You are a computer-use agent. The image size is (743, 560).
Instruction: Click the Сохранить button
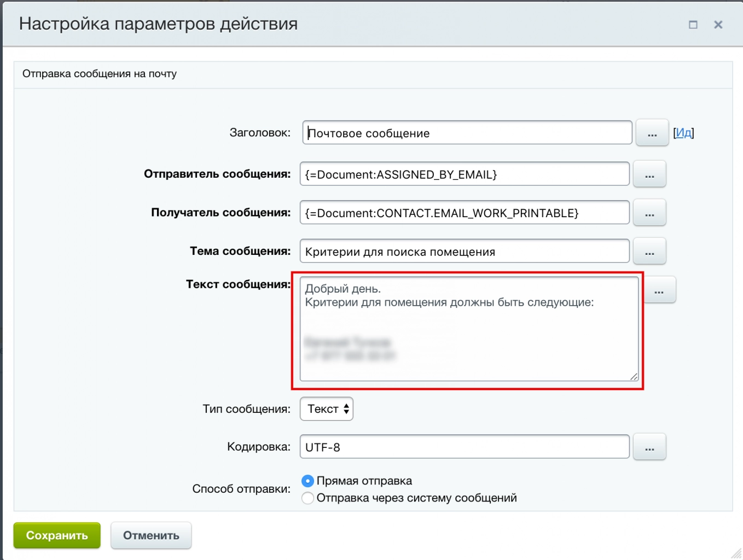point(56,535)
